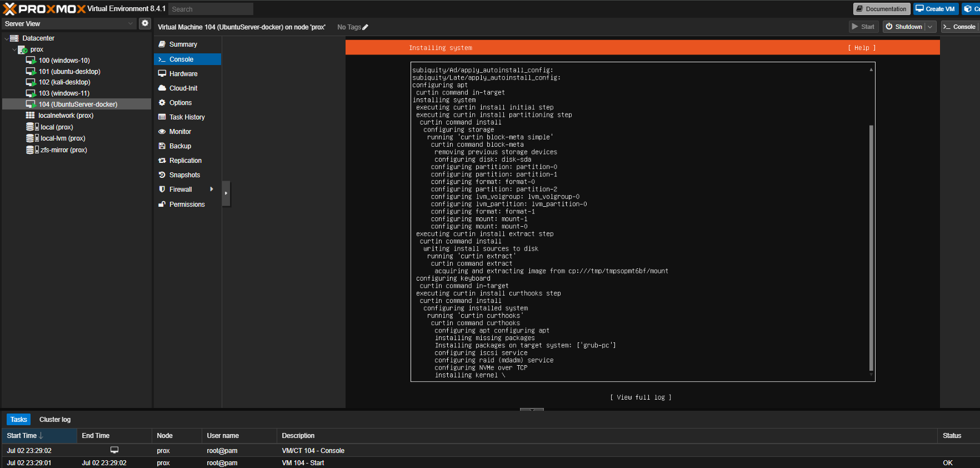Image resolution: width=980 pixels, height=468 pixels.
Task: Click the Start VM button
Action: point(863,27)
